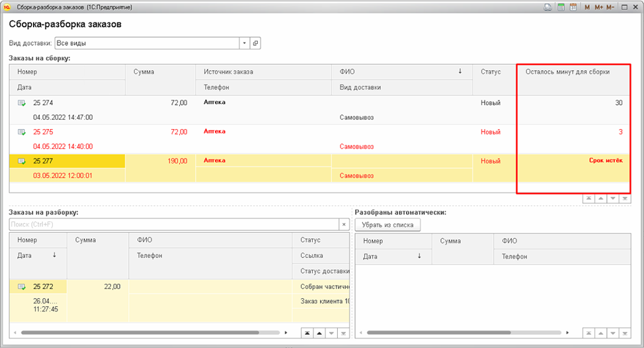Click the M+ memory add button
The height and width of the screenshot is (348, 644).
click(598, 7)
